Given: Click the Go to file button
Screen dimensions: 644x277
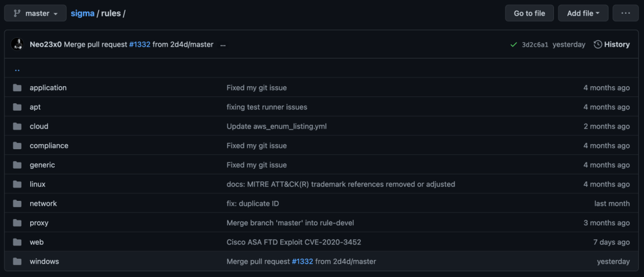Looking at the screenshot, I should tap(529, 13).
